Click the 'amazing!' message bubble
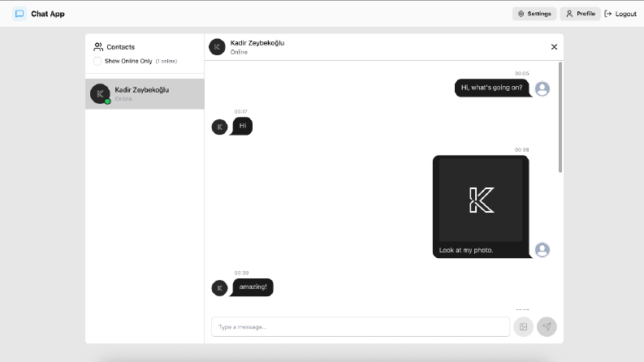Screen dimensions: 644x362 (x=253, y=287)
